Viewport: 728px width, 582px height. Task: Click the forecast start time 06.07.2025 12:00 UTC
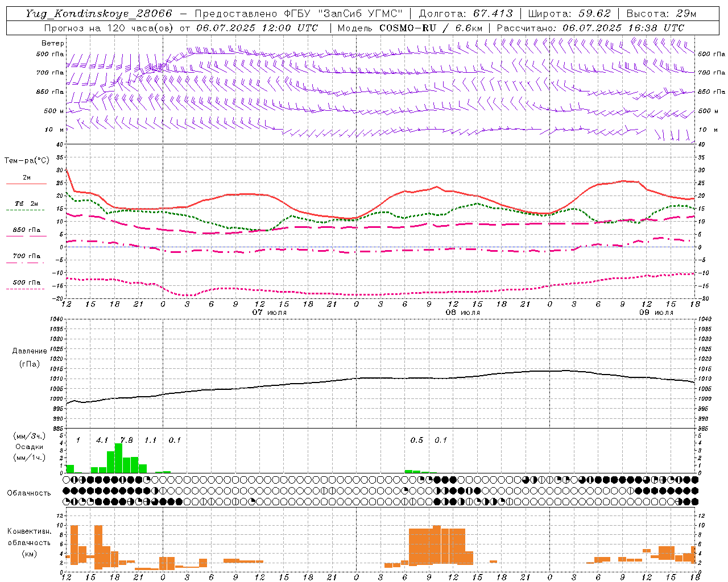tap(257, 28)
